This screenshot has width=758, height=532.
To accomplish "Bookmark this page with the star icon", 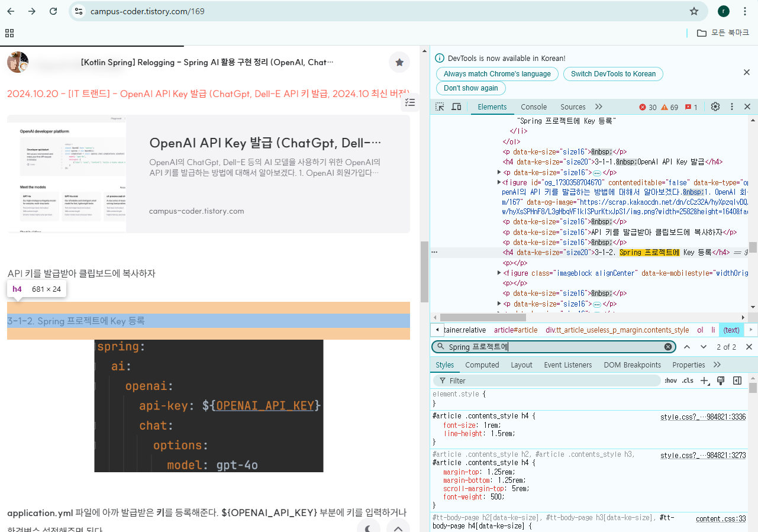I will (x=694, y=11).
